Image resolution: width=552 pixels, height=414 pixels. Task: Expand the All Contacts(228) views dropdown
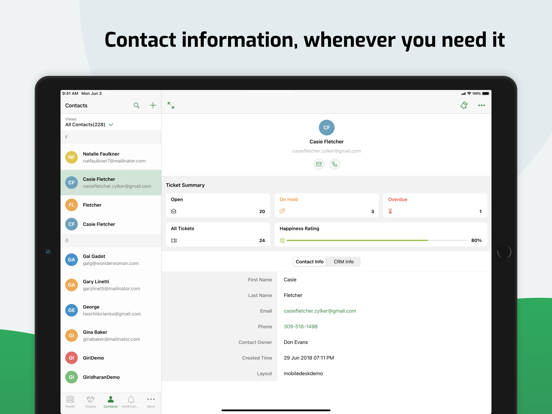(x=89, y=125)
